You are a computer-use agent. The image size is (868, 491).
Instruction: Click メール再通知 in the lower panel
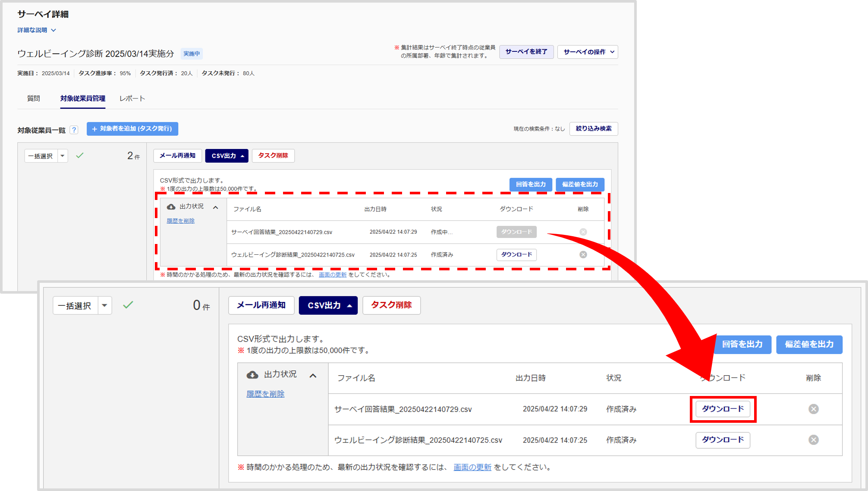[x=261, y=305]
